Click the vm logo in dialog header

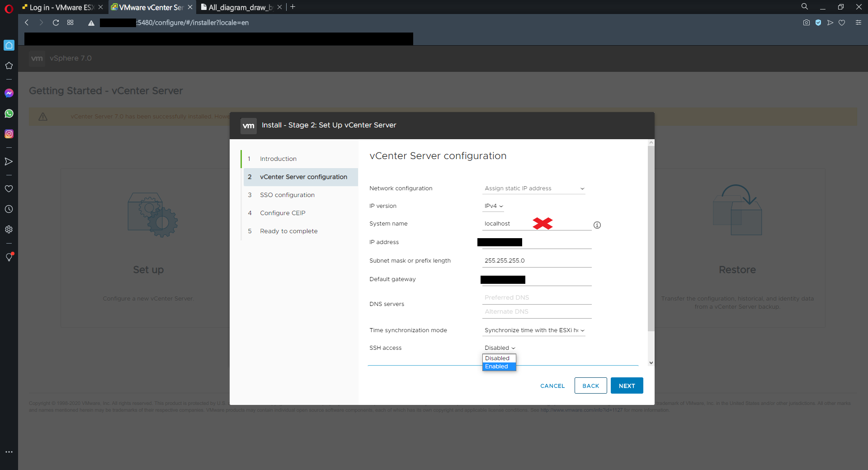pos(249,126)
